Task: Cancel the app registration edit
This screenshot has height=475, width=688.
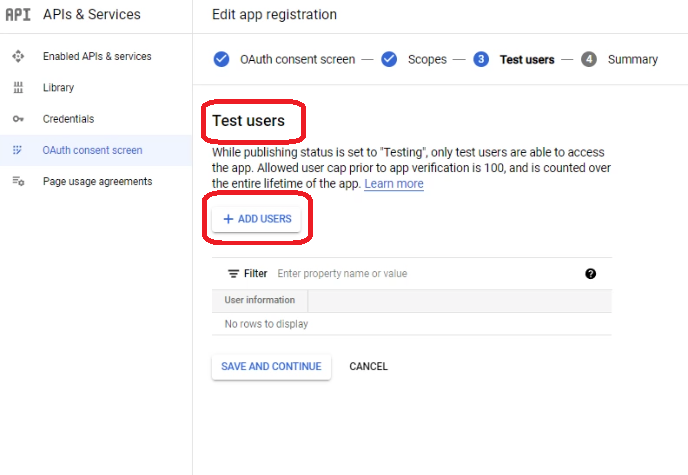Action: pos(368,367)
